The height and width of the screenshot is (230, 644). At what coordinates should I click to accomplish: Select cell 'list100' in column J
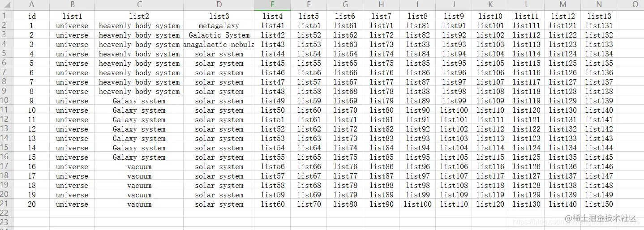tap(454, 110)
